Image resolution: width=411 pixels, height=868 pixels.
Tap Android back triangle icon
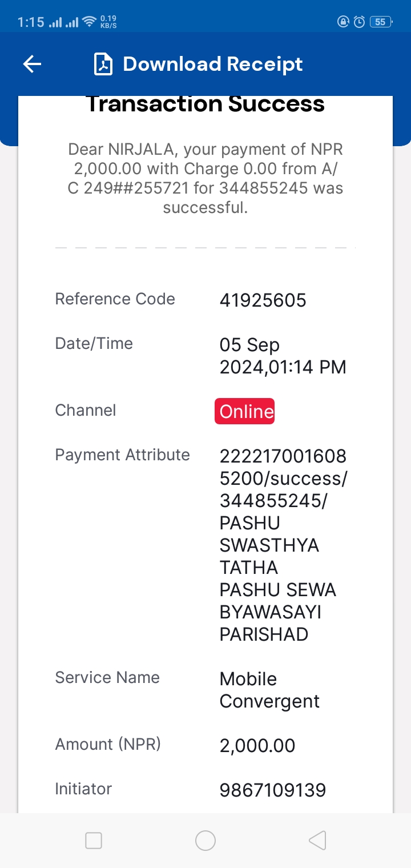(317, 841)
